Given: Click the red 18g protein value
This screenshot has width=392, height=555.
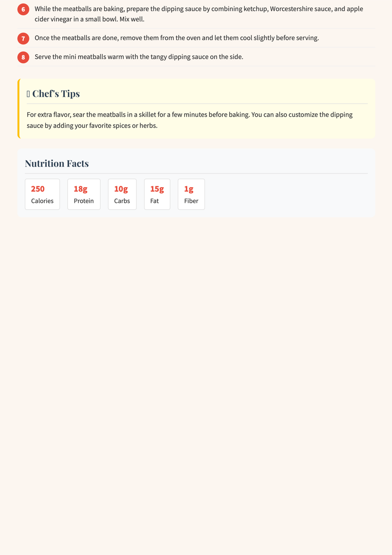Looking at the screenshot, I should 81,189.
